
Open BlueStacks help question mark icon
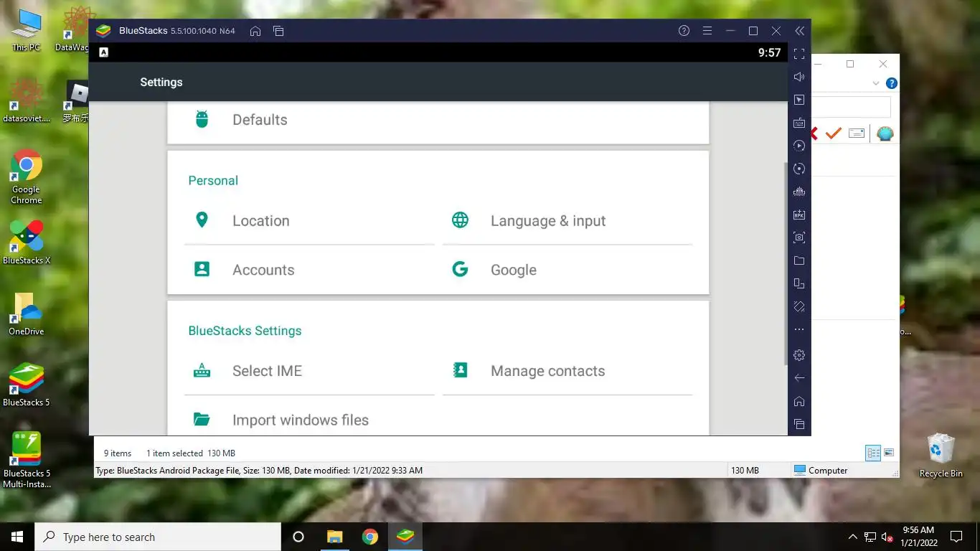[684, 31]
